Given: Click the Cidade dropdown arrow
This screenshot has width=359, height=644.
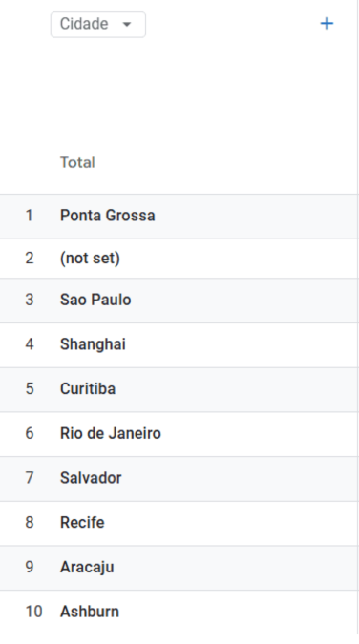Looking at the screenshot, I should pyautogui.click(x=127, y=24).
